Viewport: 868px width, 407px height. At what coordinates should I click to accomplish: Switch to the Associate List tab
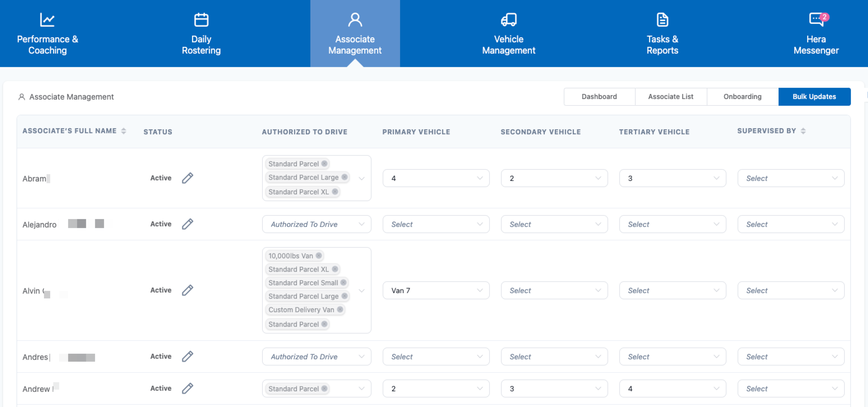pyautogui.click(x=671, y=97)
